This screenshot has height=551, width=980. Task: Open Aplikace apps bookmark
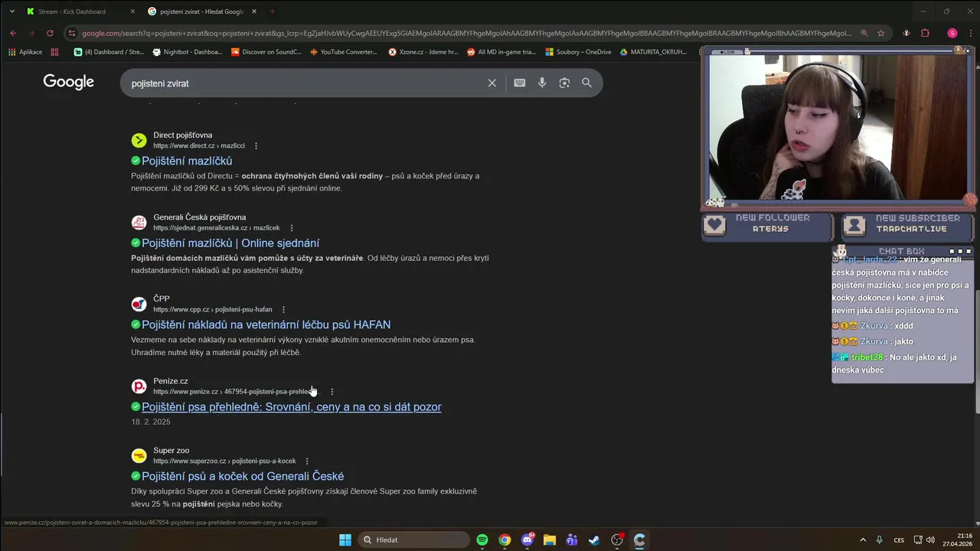(25, 52)
